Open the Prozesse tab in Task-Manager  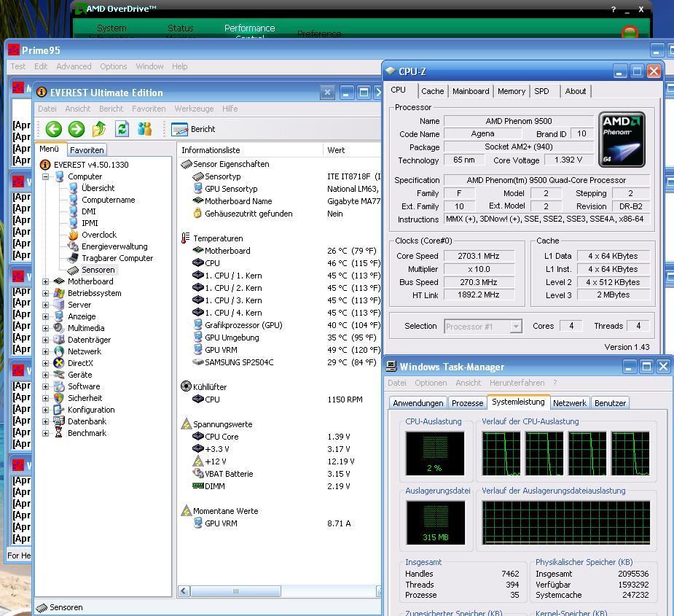(468, 403)
